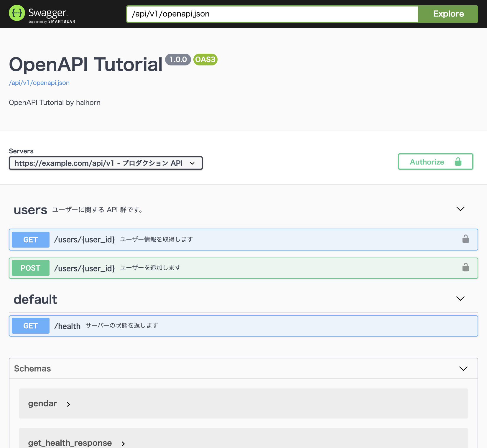Viewport: 487px width, 448px height.
Task: Click the lock icon on POST /users/{user_id}
Action: pos(465,268)
